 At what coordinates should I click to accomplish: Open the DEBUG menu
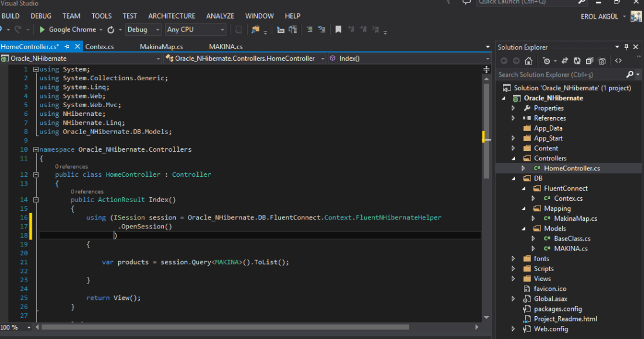coord(41,16)
